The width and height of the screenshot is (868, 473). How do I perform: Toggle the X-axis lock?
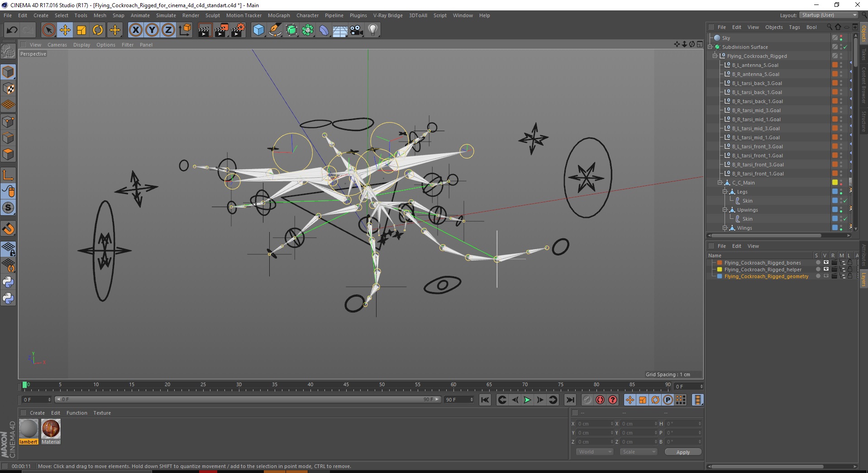point(135,30)
